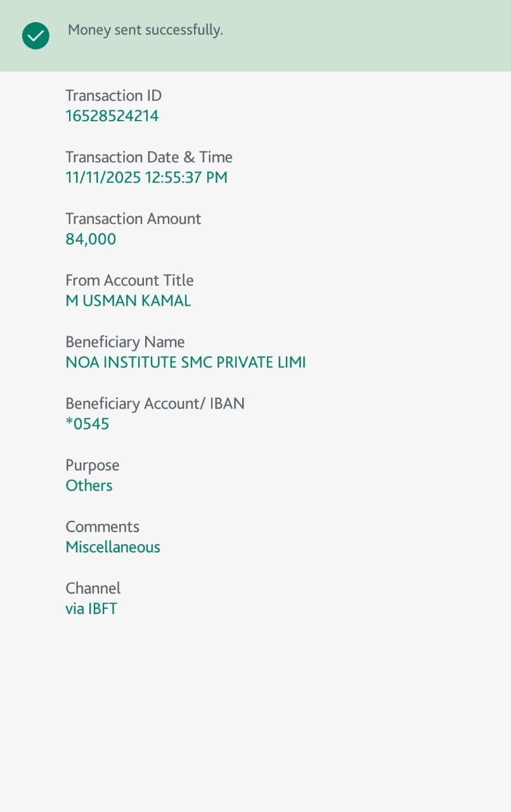Tap the amount value 84,000
Screen dimensions: 511x812
point(91,239)
